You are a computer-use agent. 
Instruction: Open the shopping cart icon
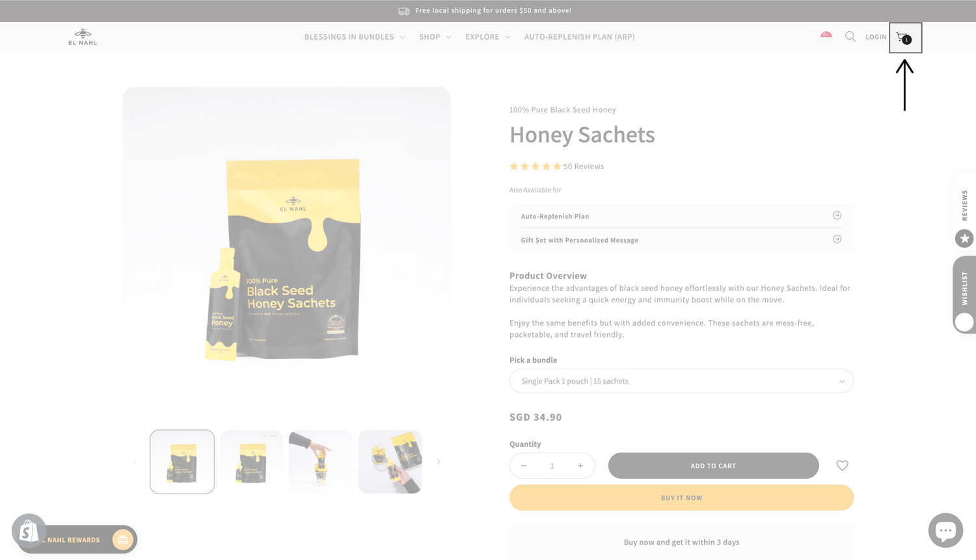click(x=904, y=38)
